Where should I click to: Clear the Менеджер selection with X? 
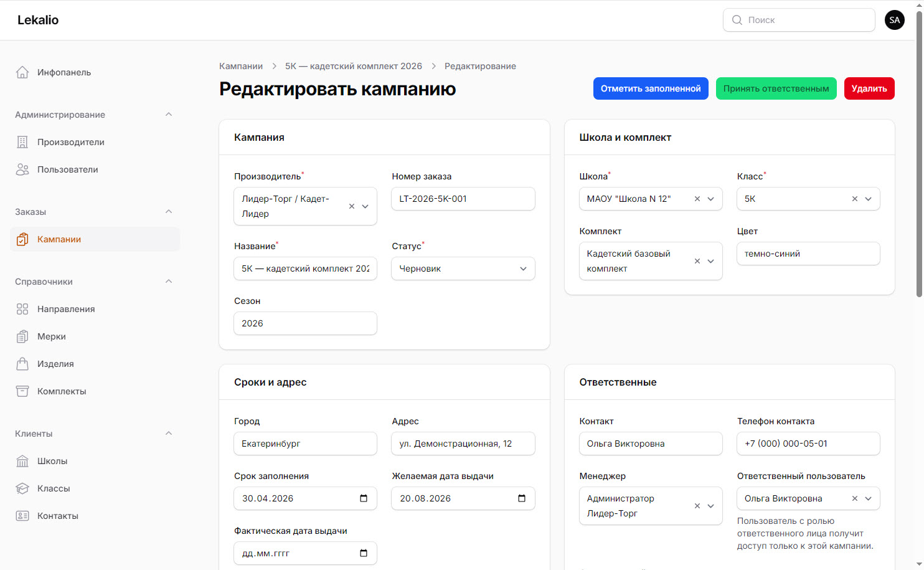(x=697, y=506)
